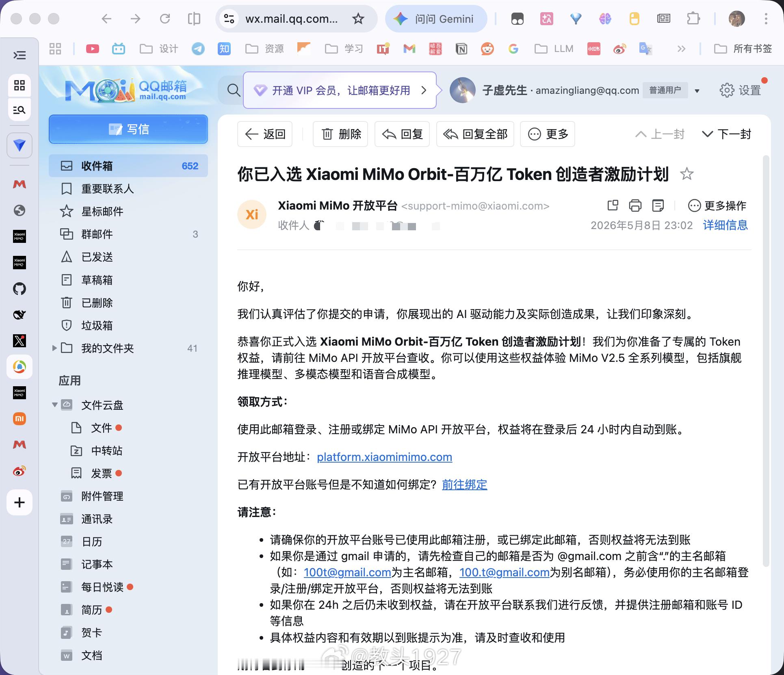784x675 pixels.
Task: Click the mail search magnifier icon
Action: click(x=234, y=90)
